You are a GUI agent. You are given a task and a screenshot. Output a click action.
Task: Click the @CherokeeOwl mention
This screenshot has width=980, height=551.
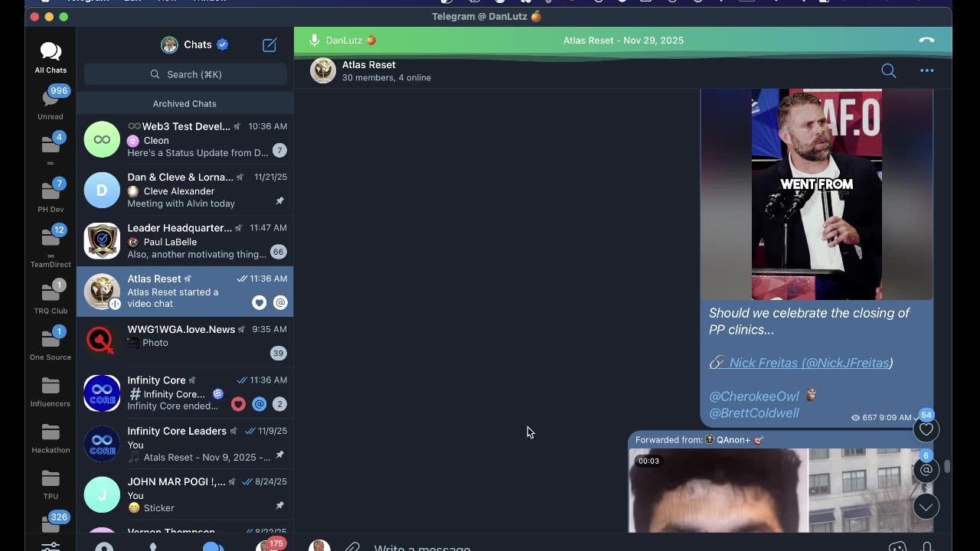[x=753, y=396]
